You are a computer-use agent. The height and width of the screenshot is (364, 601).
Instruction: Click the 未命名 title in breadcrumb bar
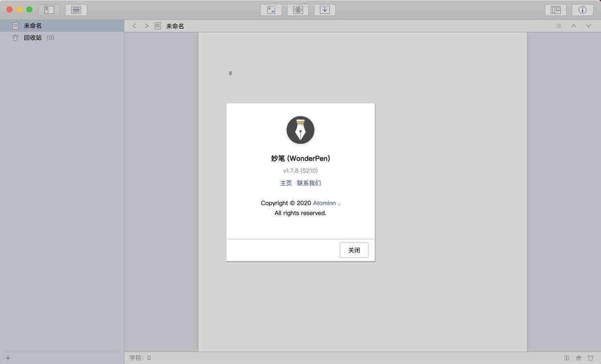(175, 26)
